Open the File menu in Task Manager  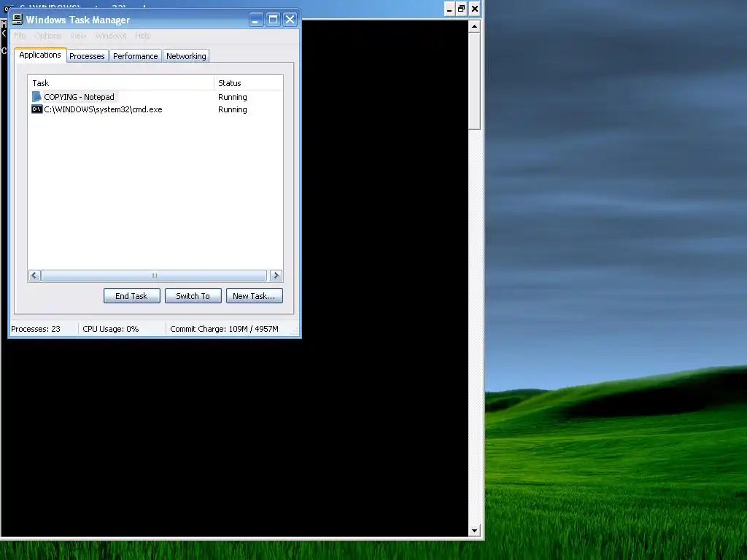[x=20, y=36]
